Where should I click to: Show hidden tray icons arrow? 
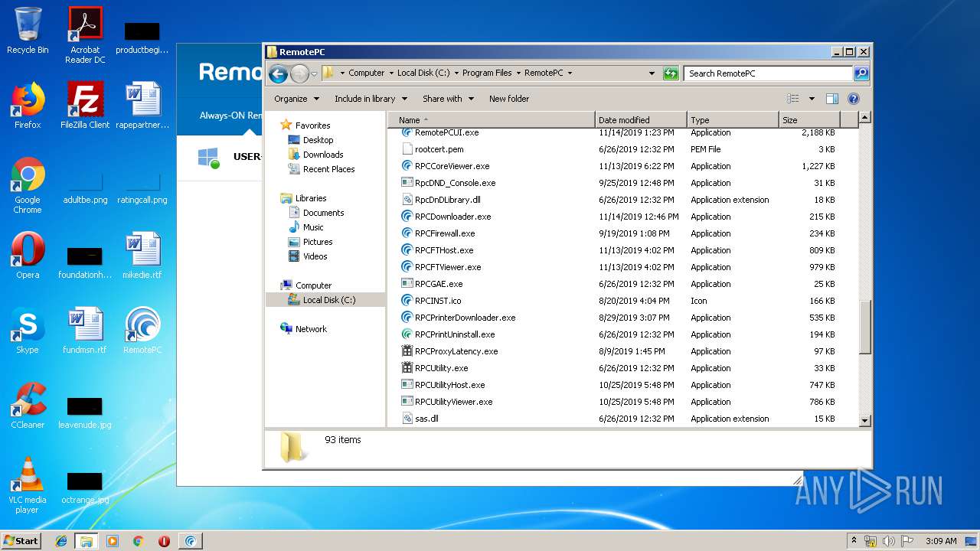pyautogui.click(x=854, y=541)
